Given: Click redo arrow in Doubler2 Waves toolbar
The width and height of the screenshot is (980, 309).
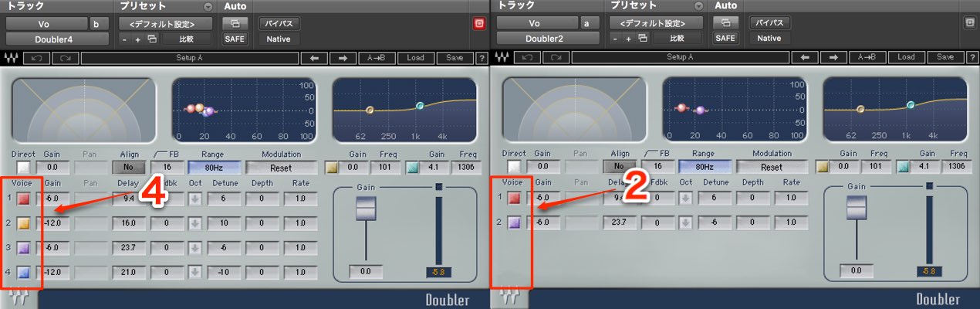Looking at the screenshot, I should coord(556,58).
